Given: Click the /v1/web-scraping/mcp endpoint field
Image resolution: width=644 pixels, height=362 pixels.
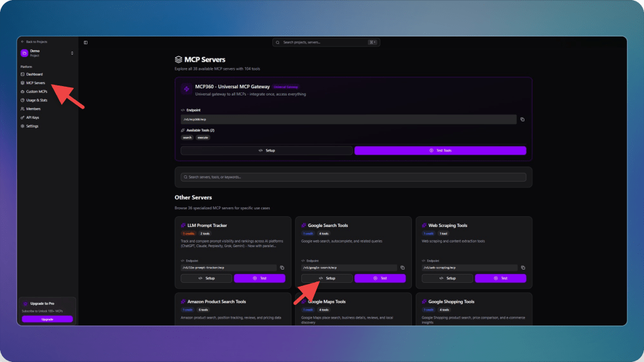Looking at the screenshot, I should (470, 268).
